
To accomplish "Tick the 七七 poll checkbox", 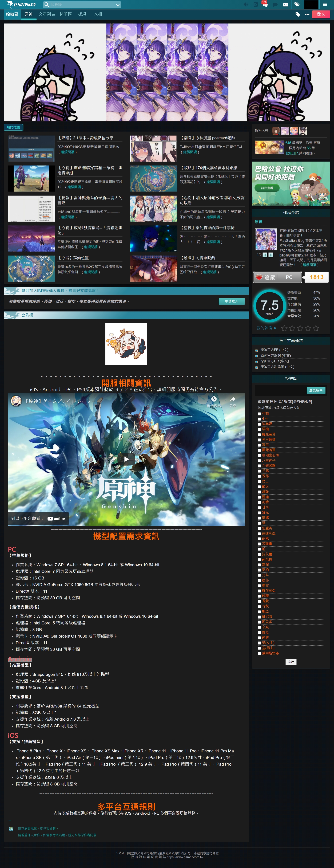I will click(259, 419).
